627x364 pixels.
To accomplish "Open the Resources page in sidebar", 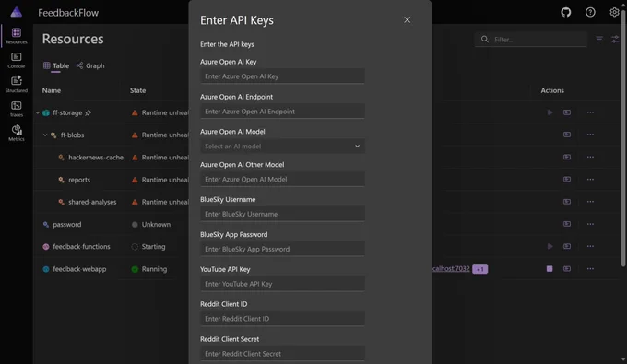I will [17, 36].
